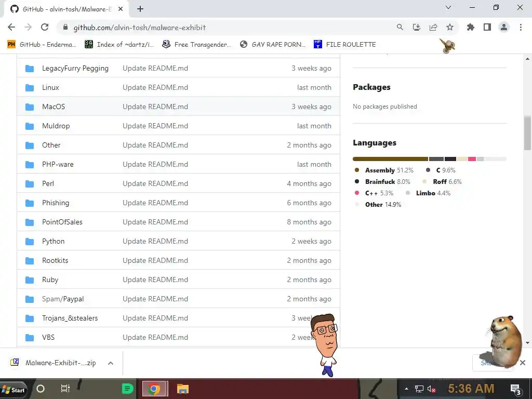Open the FILE ROULETTE bookmark
This screenshot has height=399, width=532.
point(345,45)
